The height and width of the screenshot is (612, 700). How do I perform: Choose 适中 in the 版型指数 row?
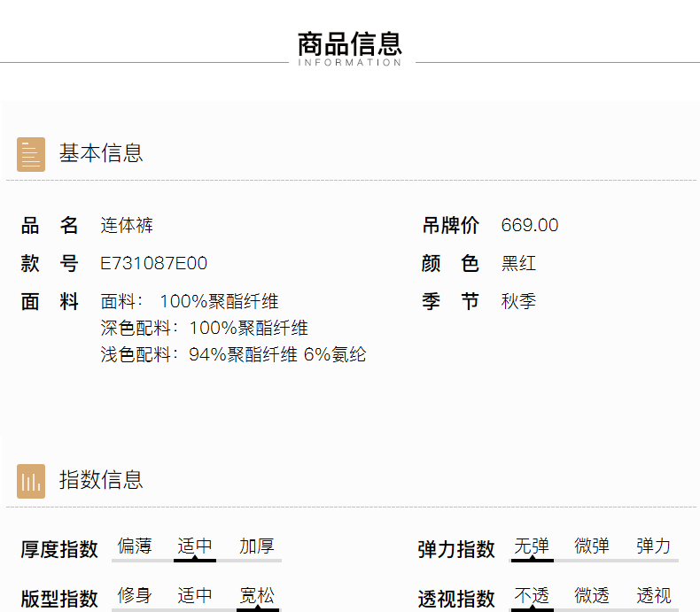[195, 596]
